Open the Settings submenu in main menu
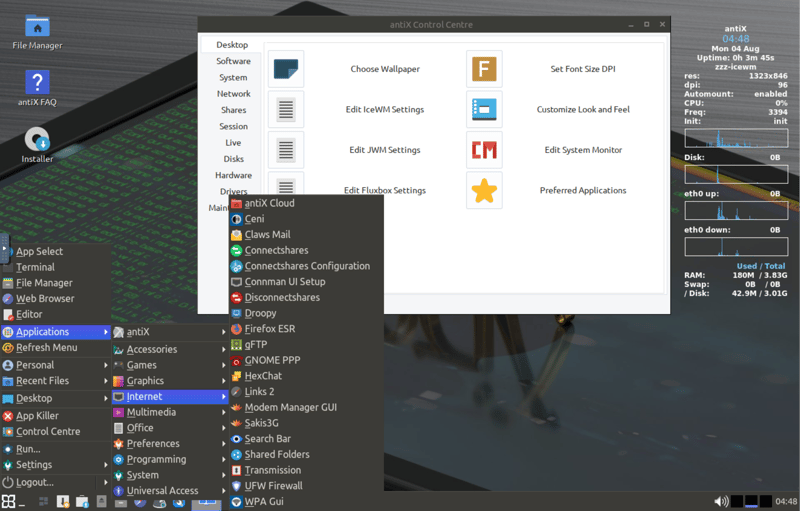Viewport: 800px width, 511px height. coord(34,465)
